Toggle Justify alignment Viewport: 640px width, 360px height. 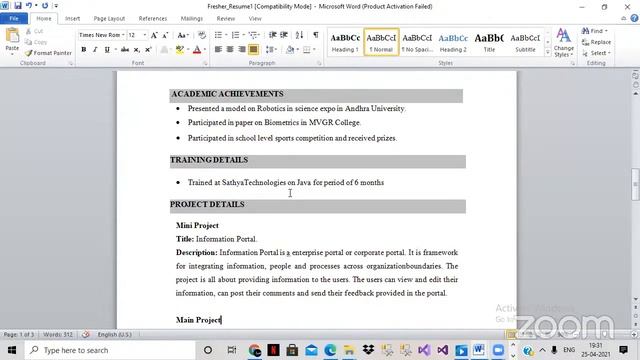pos(253,49)
